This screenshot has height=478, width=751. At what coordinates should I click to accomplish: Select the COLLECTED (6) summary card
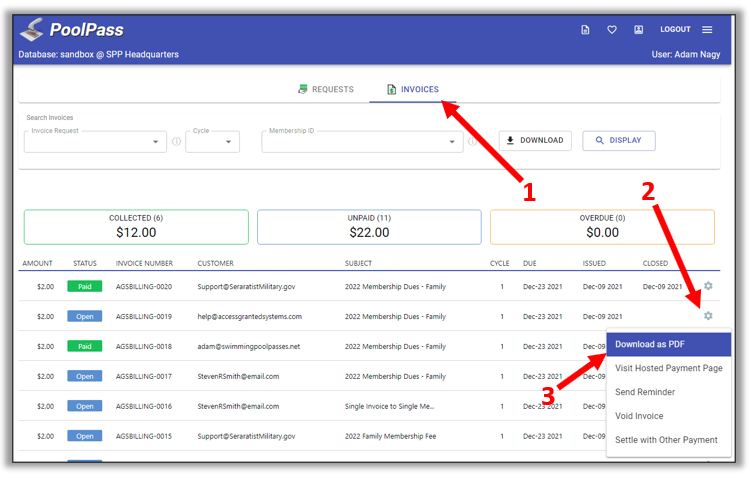tap(136, 227)
